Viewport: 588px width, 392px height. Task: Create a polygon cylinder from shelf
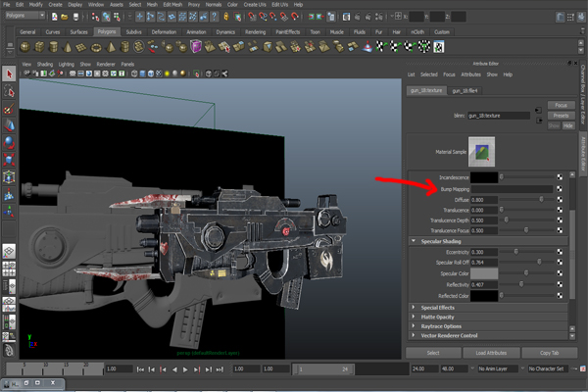53,47
